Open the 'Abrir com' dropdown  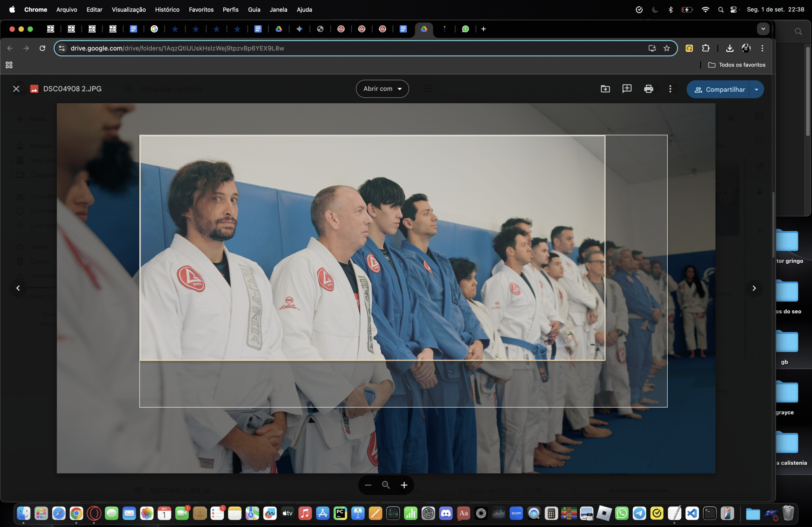pyautogui.click(x=382, y=89)
